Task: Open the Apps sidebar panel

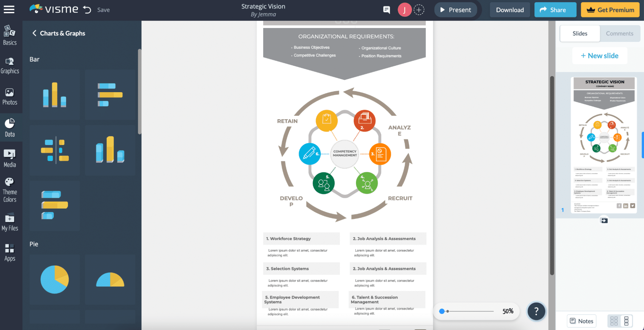Action: pos(10,252)
